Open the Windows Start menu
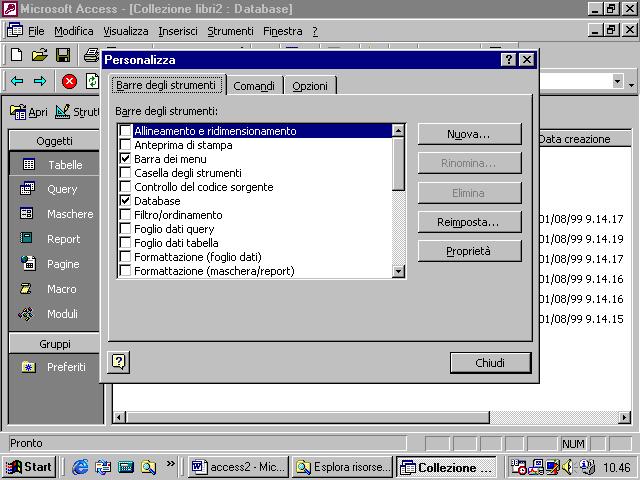Screen dimensions: 640x480 tap(29, 467)
